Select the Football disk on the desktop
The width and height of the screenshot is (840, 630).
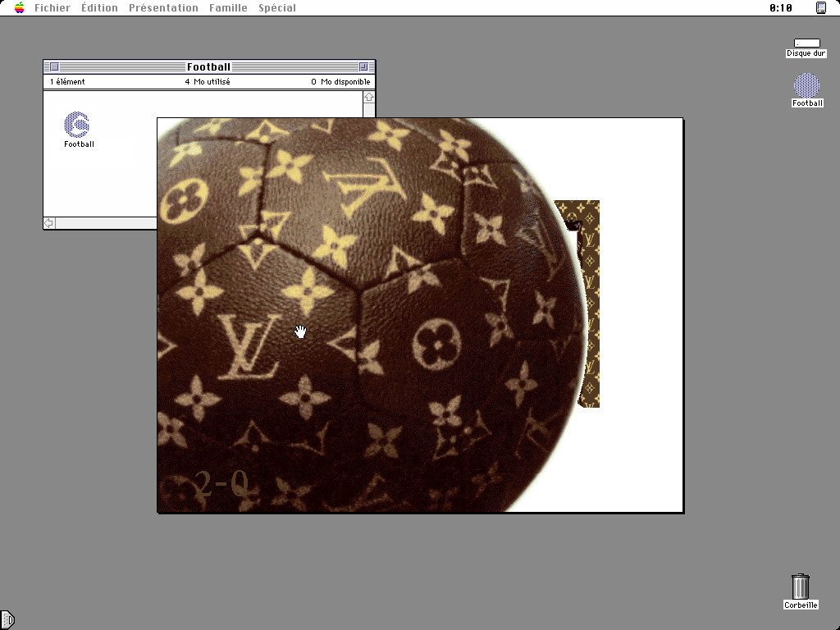[x=806, y=86]
